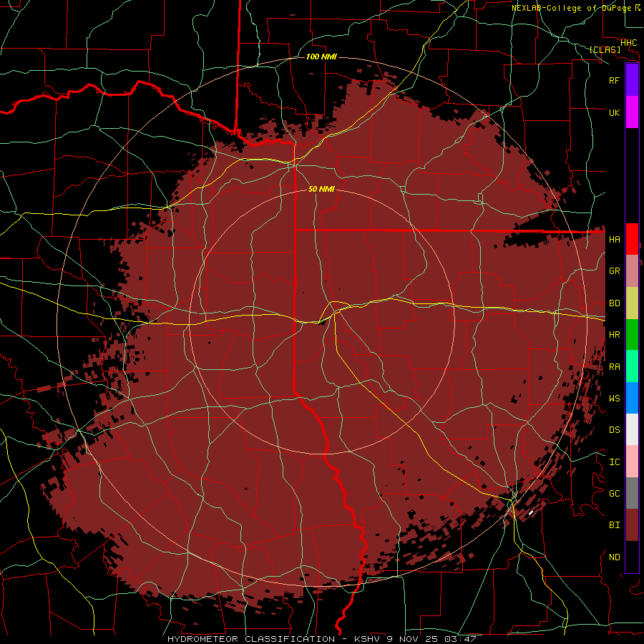The width and height of the screenshot is (644, 644).
Task: Click the [CLAS] units label
Action: tap(605, 49)
